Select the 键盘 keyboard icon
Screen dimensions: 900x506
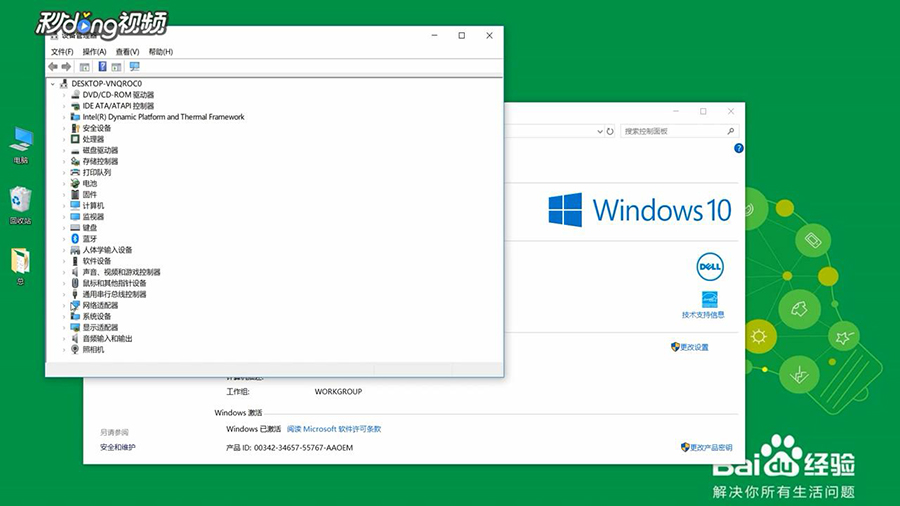point(75,228)
